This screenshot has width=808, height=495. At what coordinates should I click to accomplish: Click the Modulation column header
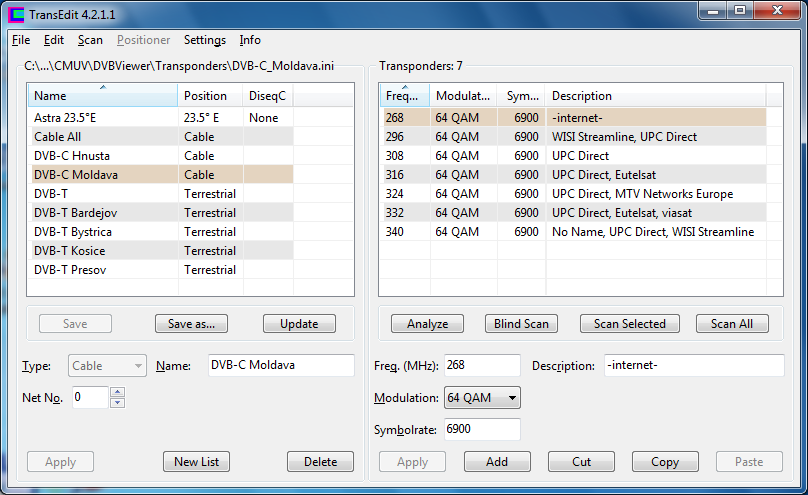463,96
